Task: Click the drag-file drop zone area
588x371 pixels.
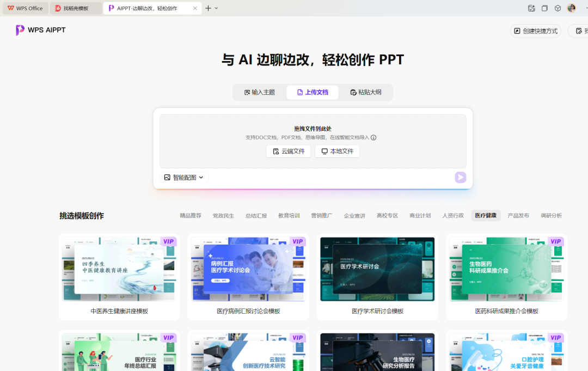Action: [313, 142]
